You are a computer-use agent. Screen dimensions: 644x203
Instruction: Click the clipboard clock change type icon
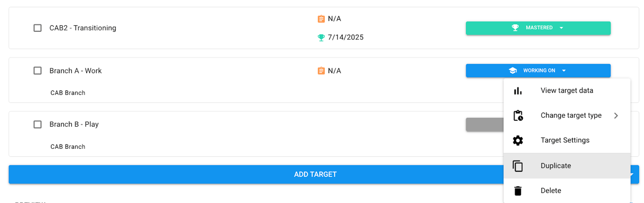click(518, 116)
